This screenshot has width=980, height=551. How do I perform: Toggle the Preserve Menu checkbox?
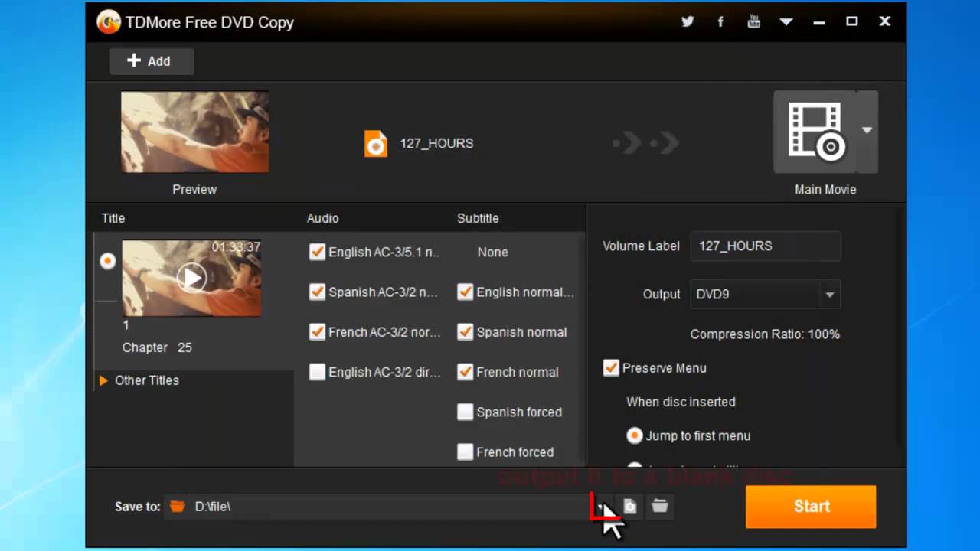pyautogui.click(x=610, y=368)
